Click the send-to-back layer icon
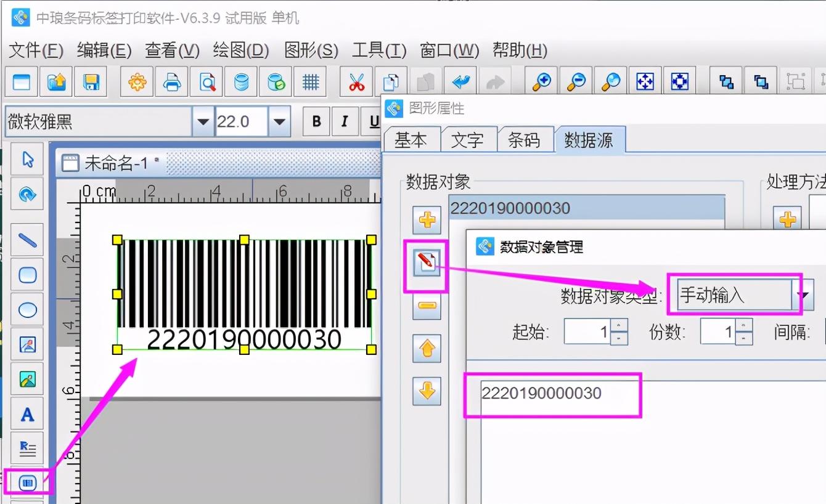Screen dimensions: 826x504 coord(761,81)
